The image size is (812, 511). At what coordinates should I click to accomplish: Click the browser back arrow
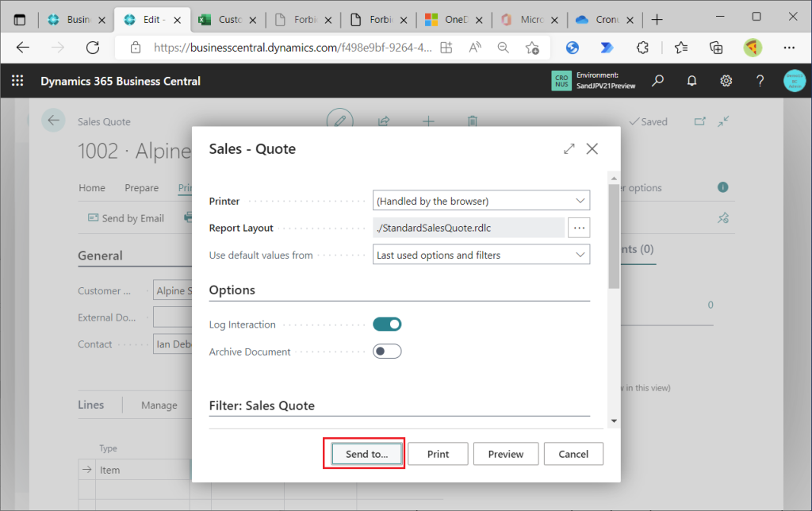tap(23, 48)
